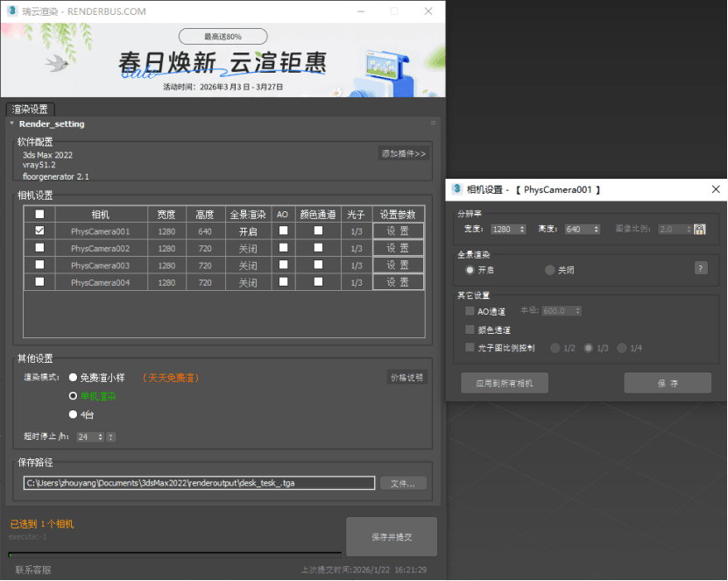Adjust the 超时停止 hours spinner
The height and width of the screenshot is (581, 728).
coord(100,436)
